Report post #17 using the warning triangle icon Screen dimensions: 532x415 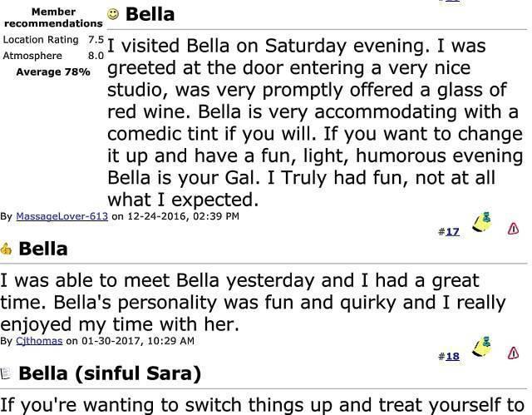(514, 229)
